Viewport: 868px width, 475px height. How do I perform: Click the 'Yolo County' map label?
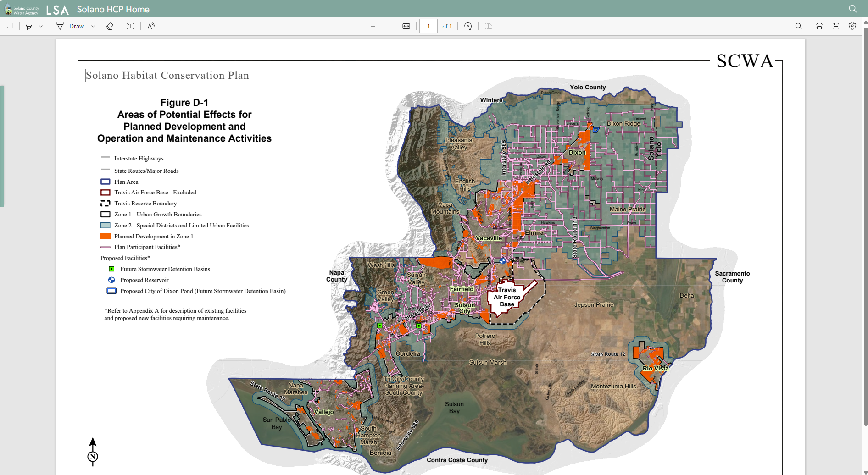(x=588, y=87)
